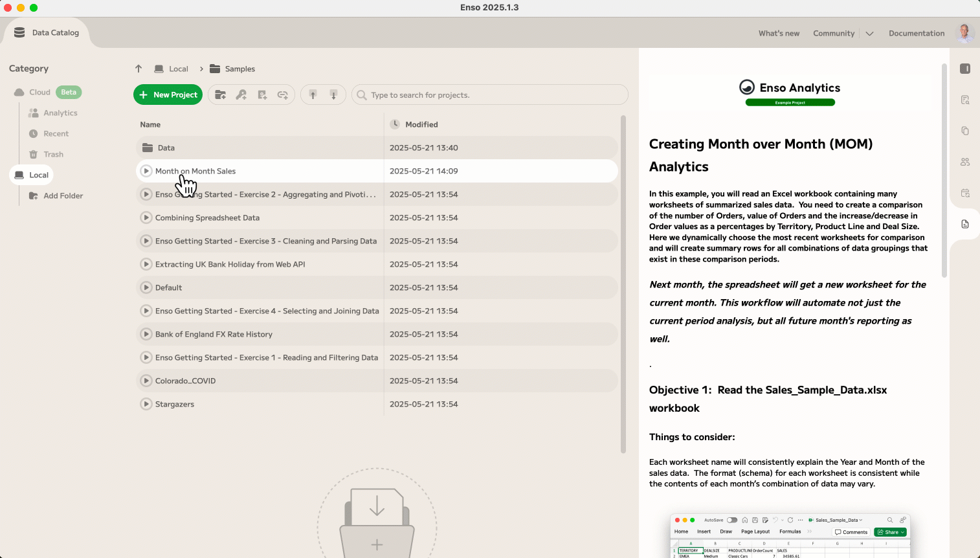Viewport: 980px width, 558px height.
Task: Open the project sessions calendar icon
Action: click(x=965, y=193)
